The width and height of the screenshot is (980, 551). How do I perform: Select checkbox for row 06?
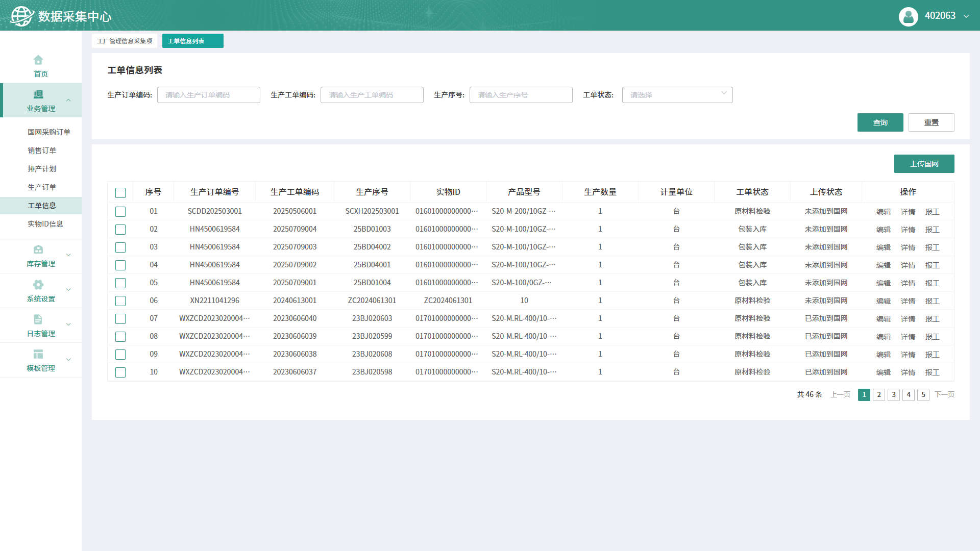pyautogui.click(x=120, y=301)
